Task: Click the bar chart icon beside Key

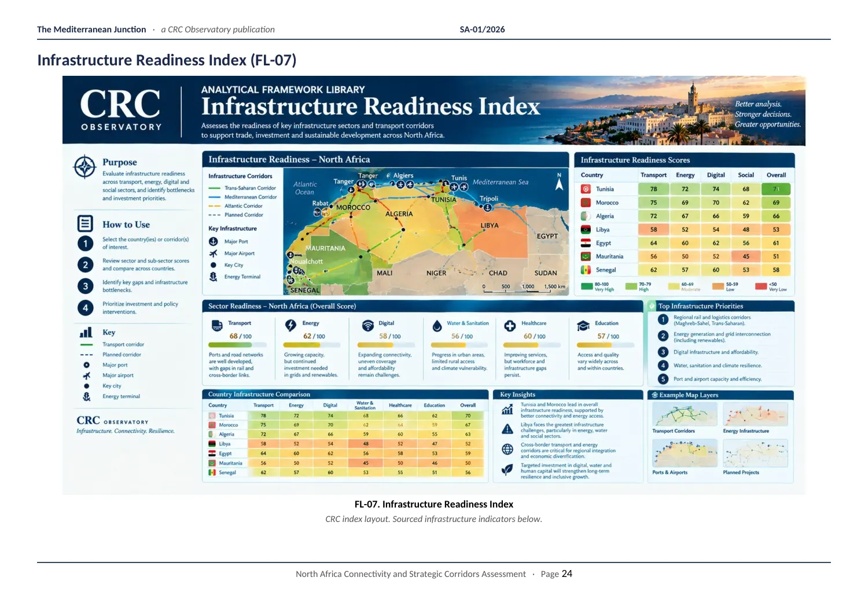Action: tap(86, 332)
